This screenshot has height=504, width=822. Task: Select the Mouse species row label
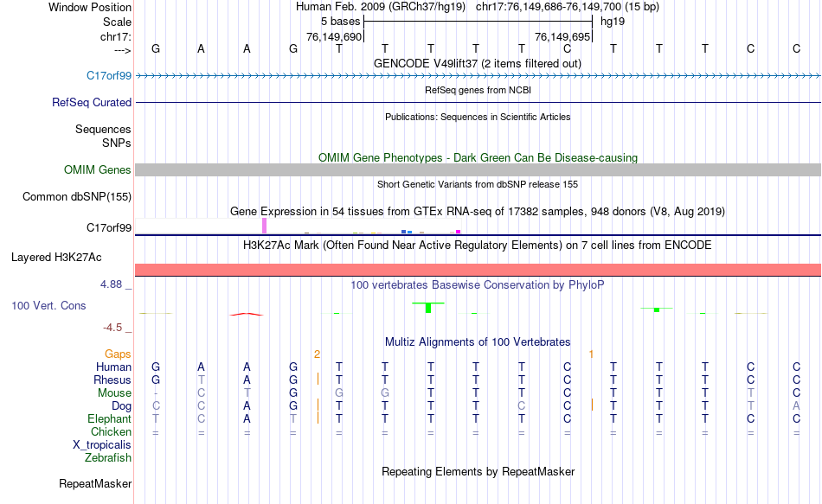click(114, 393)
